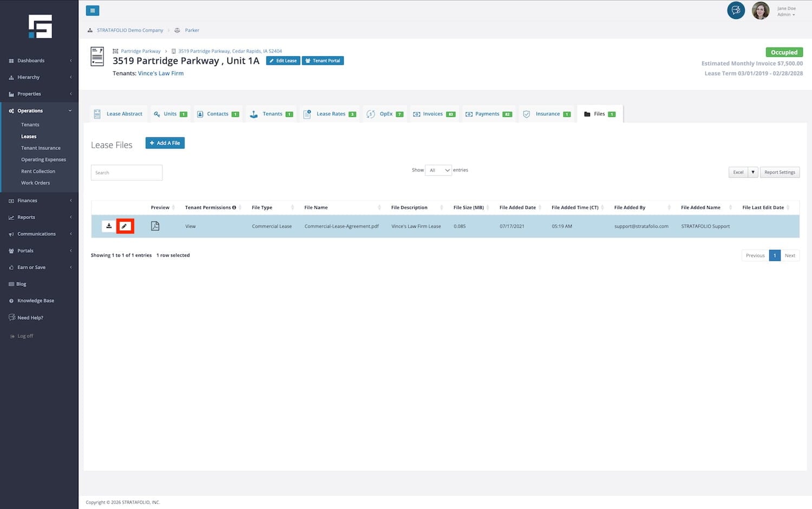Sort by the File Name column header
812x509 pixels.
316,208
